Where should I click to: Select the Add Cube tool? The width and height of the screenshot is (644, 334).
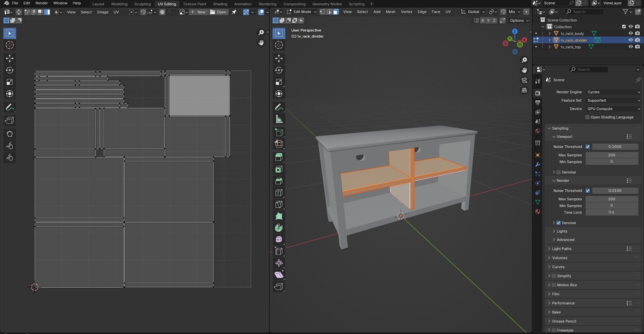tap(279, 132)
